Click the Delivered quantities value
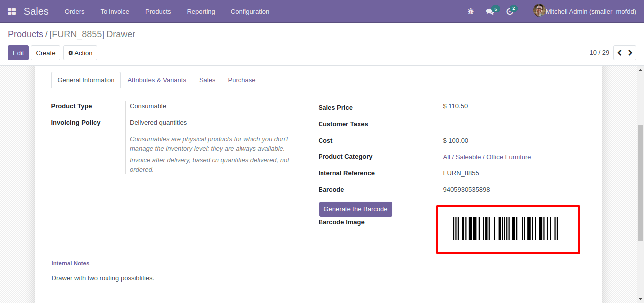Image resolution: width=644 pixels, height=303 pixels. pos(158,123)
